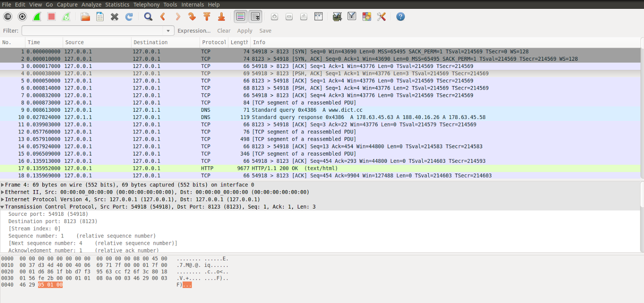Select the [Next sequence number: 4] field
This screenshot has width=644, height=303.
pyautogui.click(x=93, y=243)
